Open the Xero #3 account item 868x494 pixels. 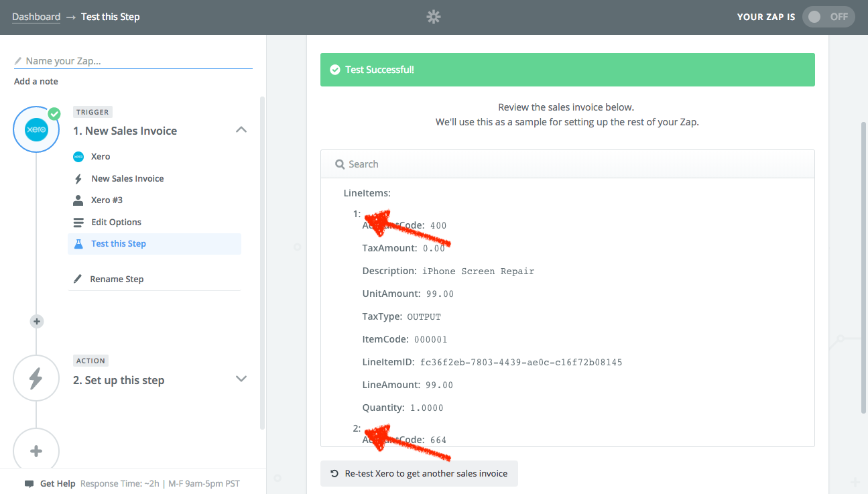(107, 200)
